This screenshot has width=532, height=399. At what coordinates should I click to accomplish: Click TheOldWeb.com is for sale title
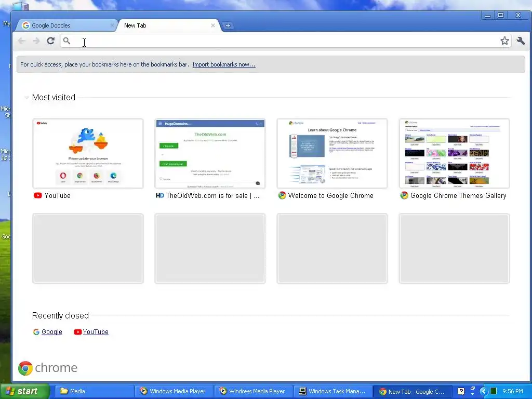212,196
